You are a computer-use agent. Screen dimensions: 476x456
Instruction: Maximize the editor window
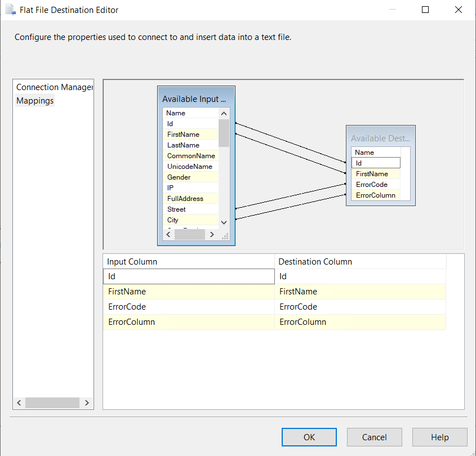(425, 10)
